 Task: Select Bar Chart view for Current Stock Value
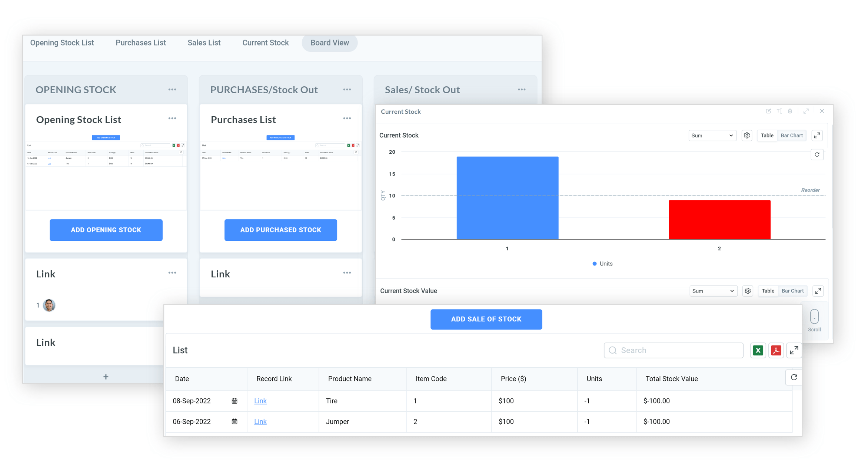(x=792, y=291)
